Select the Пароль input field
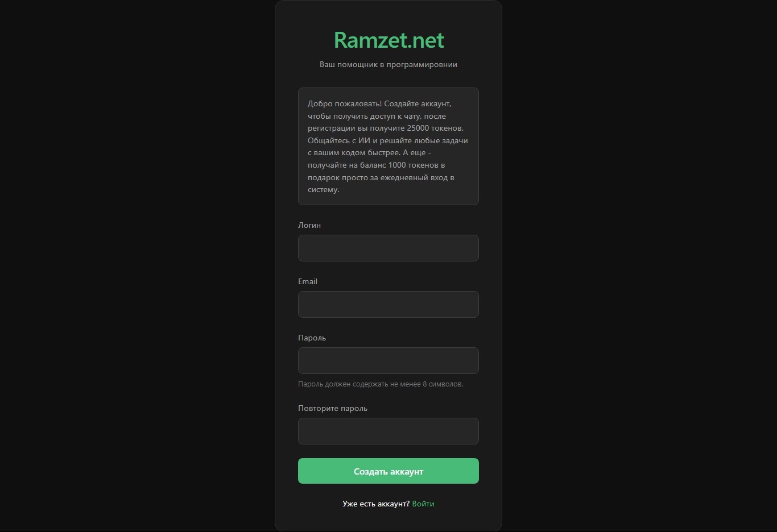This screenshot has height=532, width=777. click(x=388, y=361)
